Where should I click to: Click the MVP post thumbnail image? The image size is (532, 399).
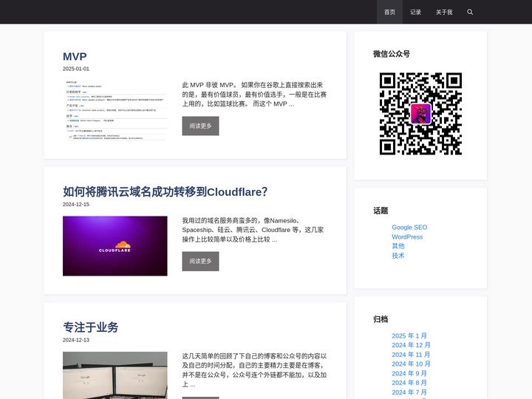pos(115,110)
